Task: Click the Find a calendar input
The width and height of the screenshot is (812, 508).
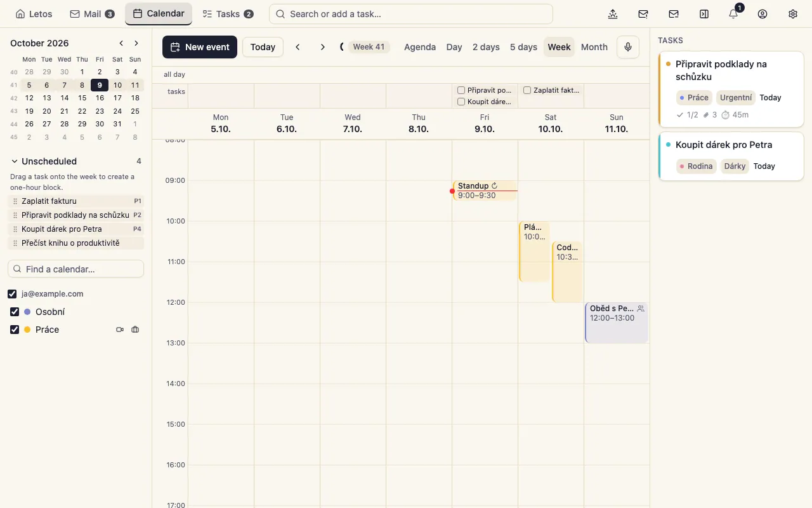Action: pyautogui.click(x=76, y=269)
